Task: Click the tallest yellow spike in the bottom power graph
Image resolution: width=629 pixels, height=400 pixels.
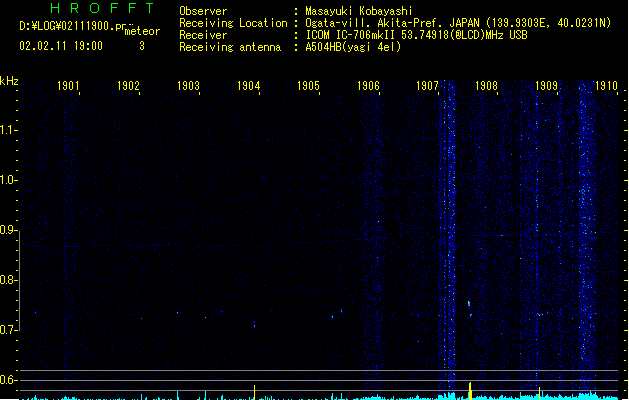Action: (x=470, y=391)
